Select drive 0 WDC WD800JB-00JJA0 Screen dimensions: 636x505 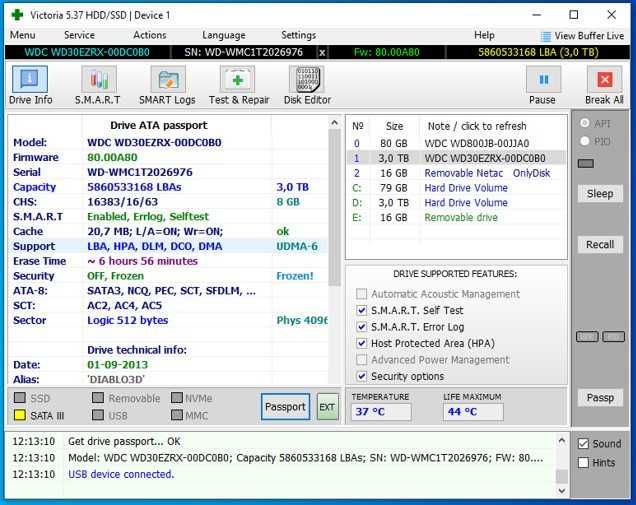pos(456,143)
